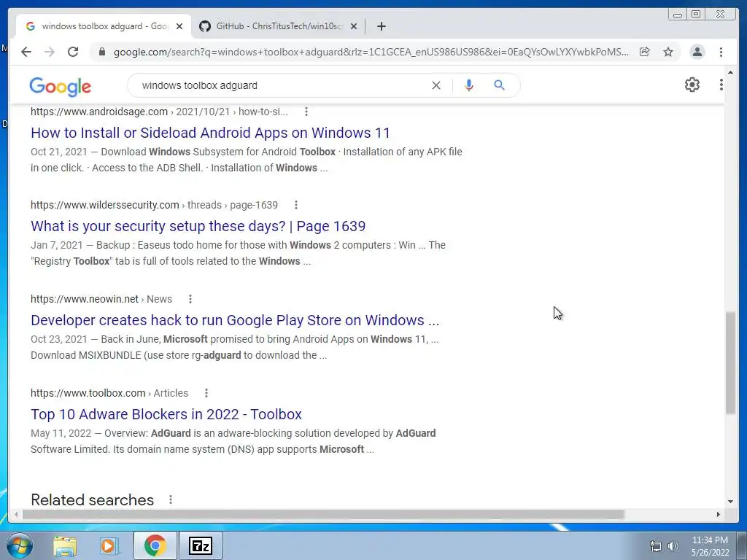
Task: Open site info via the lock icon
Action: tap(101, 52)
